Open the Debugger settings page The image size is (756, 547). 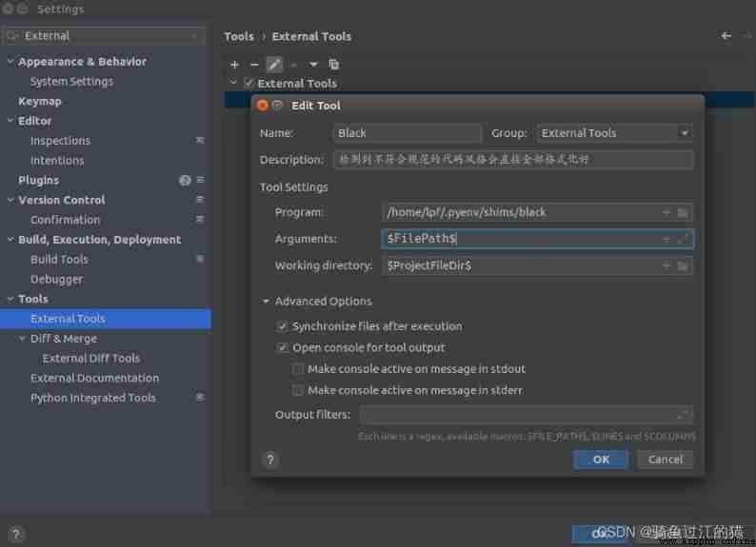coord(56,280)
